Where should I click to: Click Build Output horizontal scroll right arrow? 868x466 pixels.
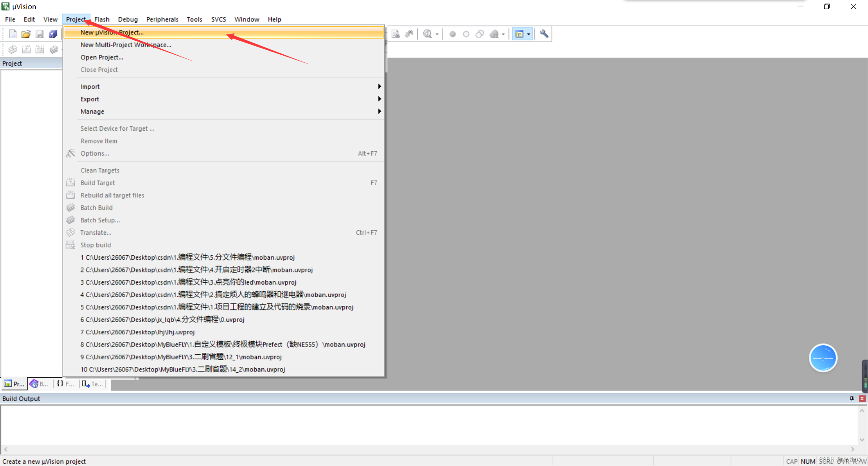pos(853,450)
